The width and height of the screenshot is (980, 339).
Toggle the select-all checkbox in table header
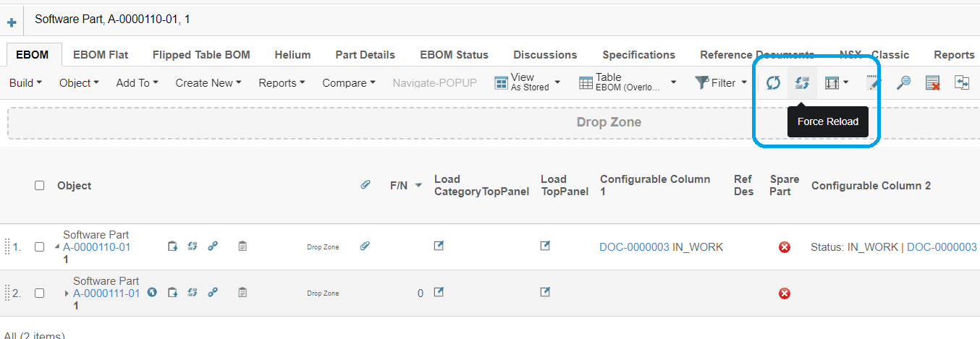tap(40, 186)
